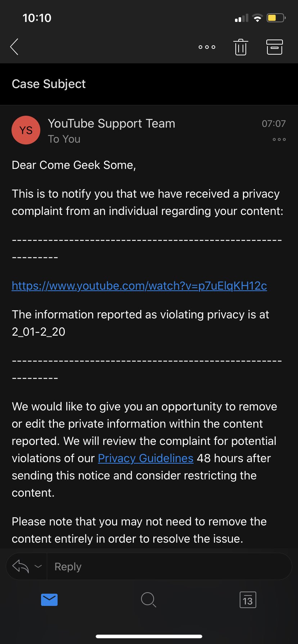
Task: Tap the 07:07 message timestamp
Action: click(x=274, y=124)
